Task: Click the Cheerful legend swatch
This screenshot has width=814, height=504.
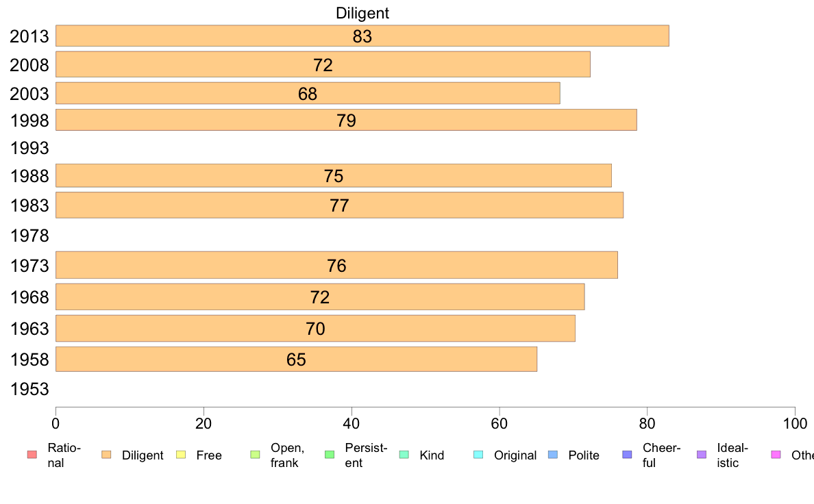Action: click(627, 455)
